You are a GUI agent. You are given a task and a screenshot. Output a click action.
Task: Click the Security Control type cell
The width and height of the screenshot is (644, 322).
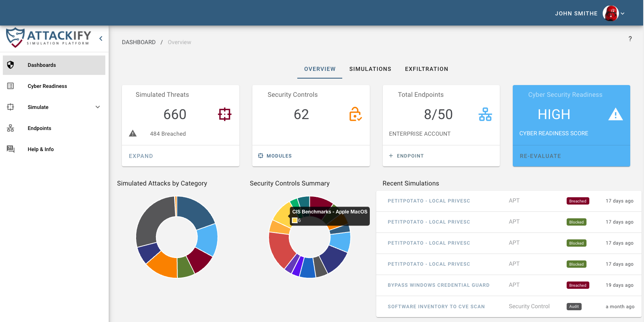(529, 306)
